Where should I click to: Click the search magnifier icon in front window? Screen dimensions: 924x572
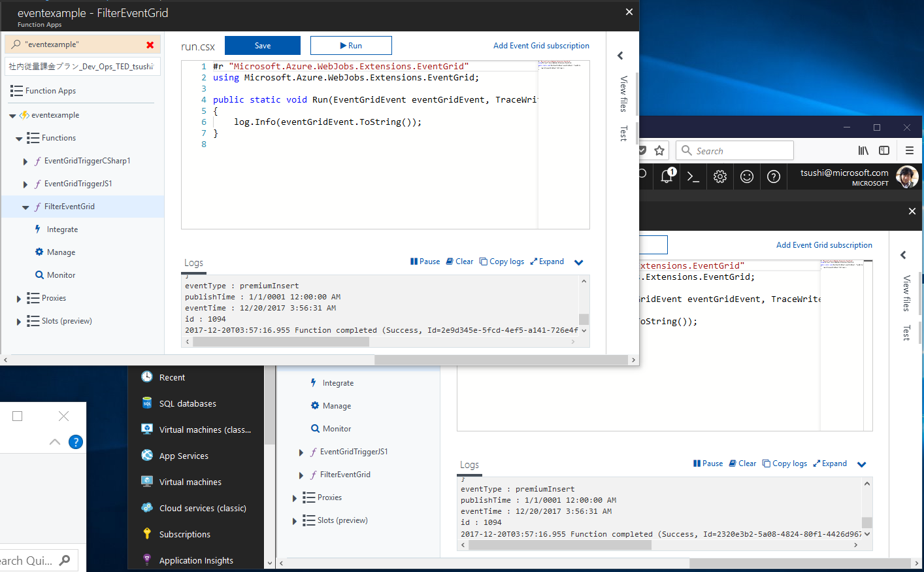click(x=16, y=44)
